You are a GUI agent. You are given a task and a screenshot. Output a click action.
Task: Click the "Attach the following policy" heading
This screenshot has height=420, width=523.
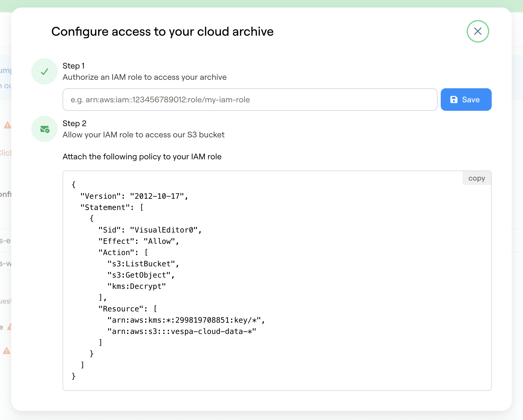click(142, 156)
